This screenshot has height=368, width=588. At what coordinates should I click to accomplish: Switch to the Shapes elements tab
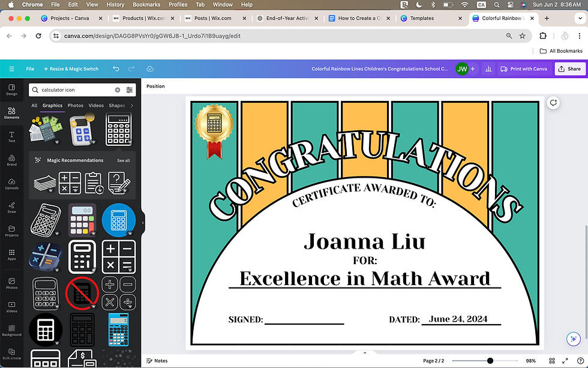(x=117, y=106)
